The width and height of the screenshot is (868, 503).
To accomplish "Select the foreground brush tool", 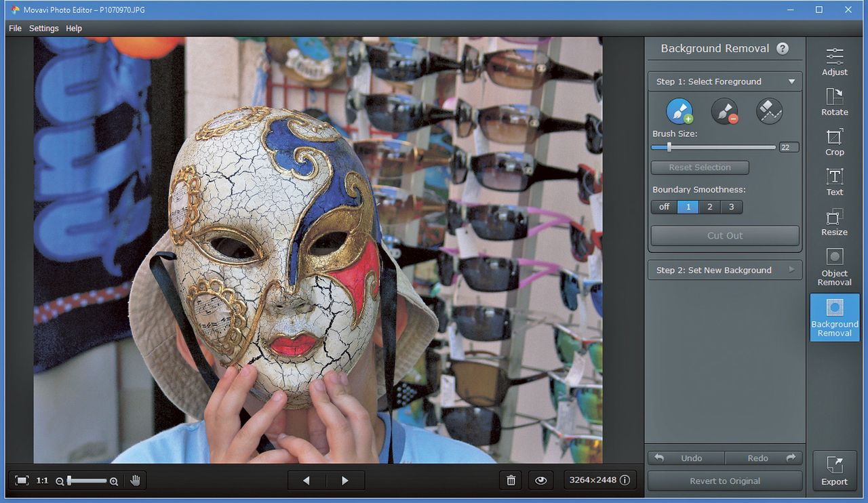I will point(679,110).
